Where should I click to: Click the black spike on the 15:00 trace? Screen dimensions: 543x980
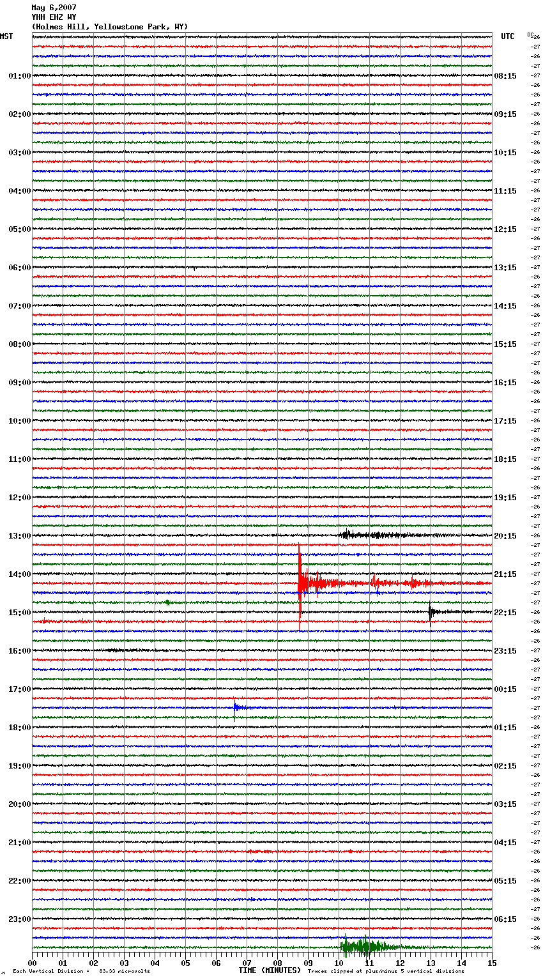[431, 612]
